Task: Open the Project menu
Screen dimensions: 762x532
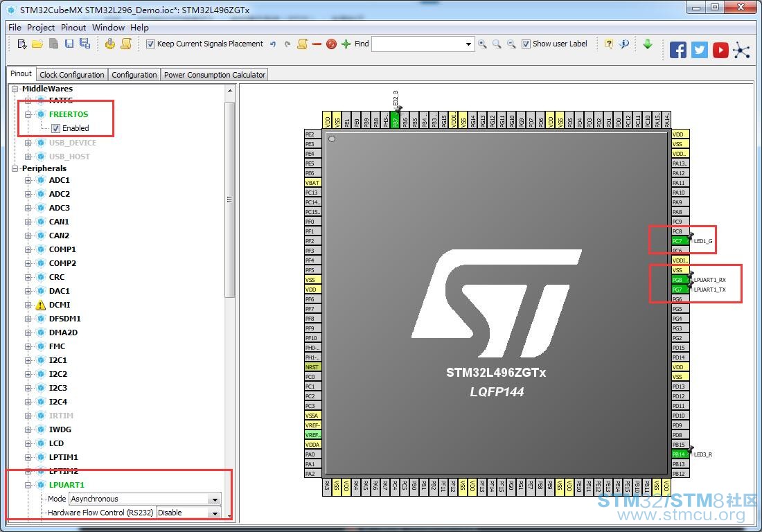Action: point(41,28)
